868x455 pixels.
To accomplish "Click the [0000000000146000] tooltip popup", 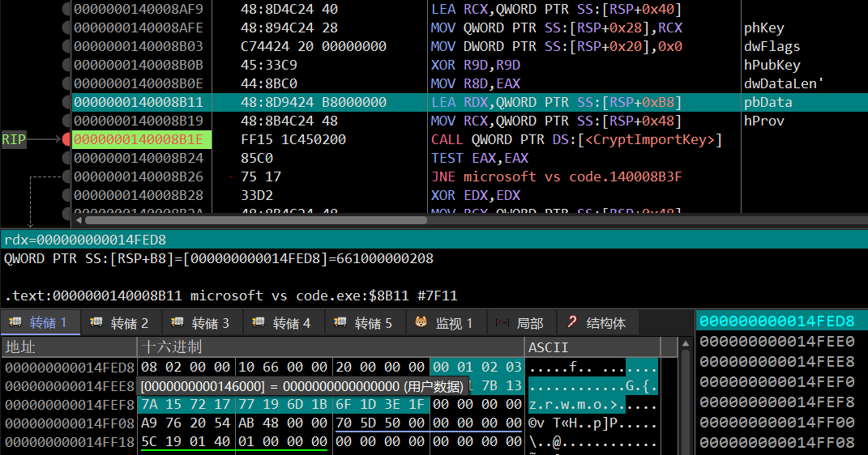I will coord(302,386).
